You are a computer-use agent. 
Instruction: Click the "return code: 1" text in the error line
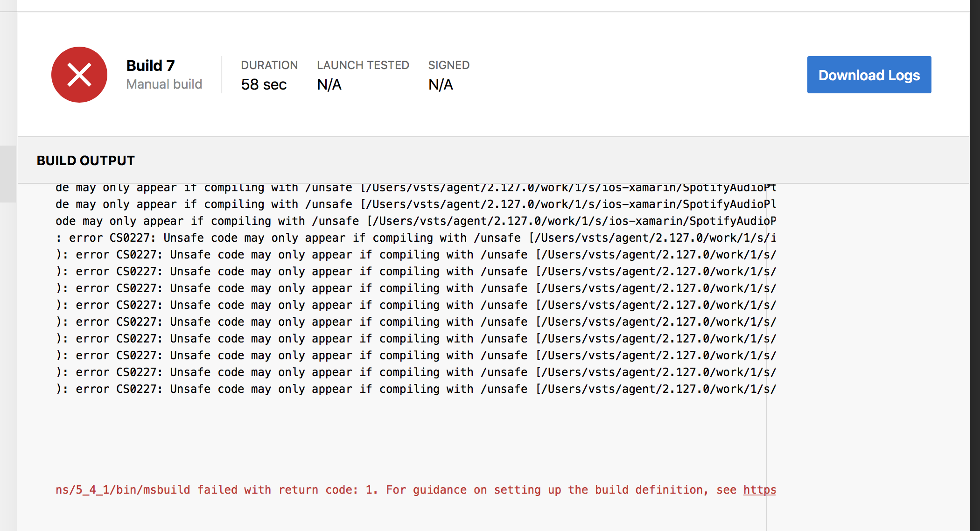pyautogui.click(x=328, y=490)
